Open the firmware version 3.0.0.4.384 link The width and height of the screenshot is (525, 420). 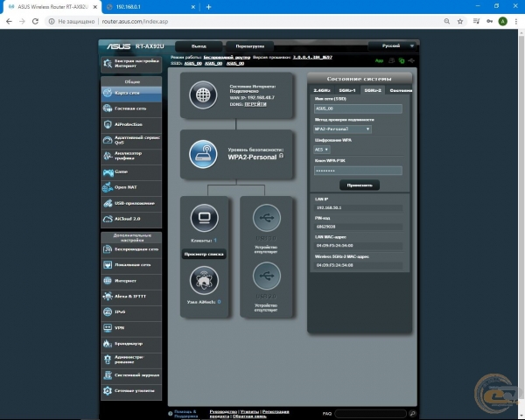[x=312, y=57]
